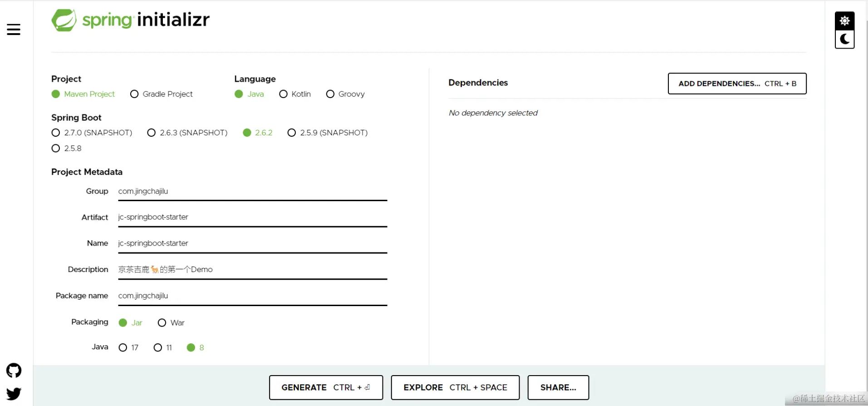Select Spring Boot 2.5.9 (SNAPSHOT)
The image size is (868, 406).
pos(328,133)
